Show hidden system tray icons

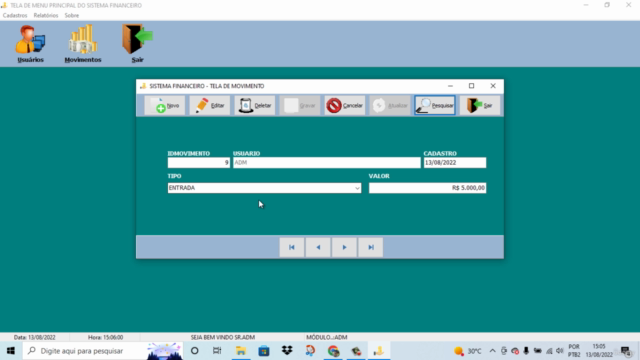tap(493, 351)
